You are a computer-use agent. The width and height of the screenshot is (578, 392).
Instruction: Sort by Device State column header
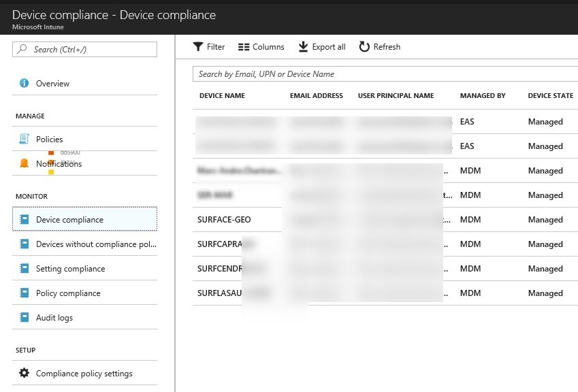(x=550, y=96)
